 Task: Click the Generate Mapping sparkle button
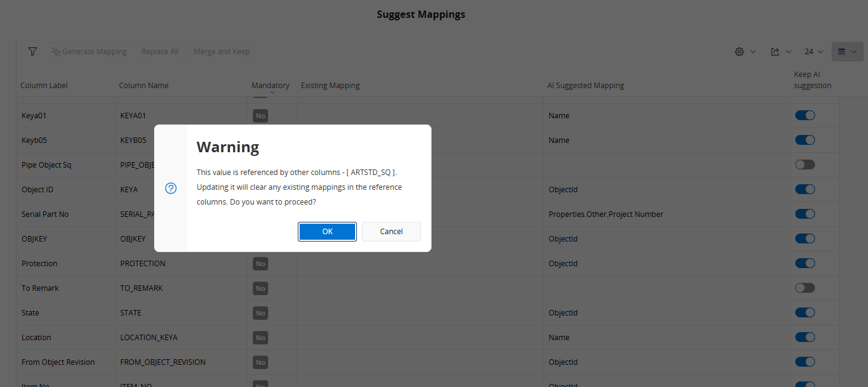point(89,52)
